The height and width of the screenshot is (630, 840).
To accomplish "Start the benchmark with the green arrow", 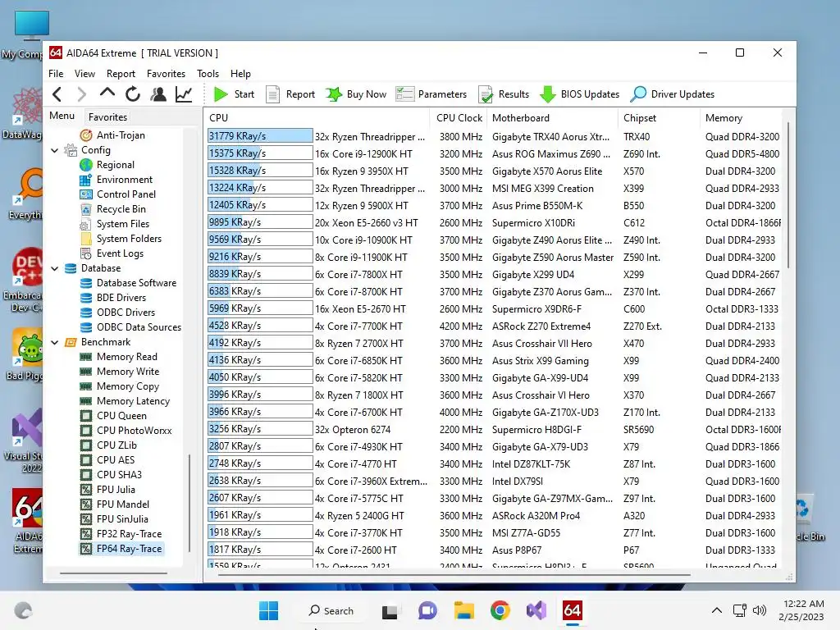I will coord(234,94).
